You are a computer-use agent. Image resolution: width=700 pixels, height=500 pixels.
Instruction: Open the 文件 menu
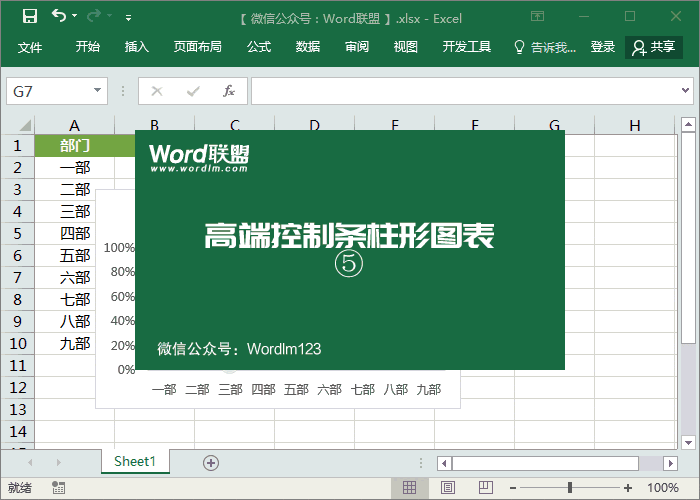click(30, 47)
